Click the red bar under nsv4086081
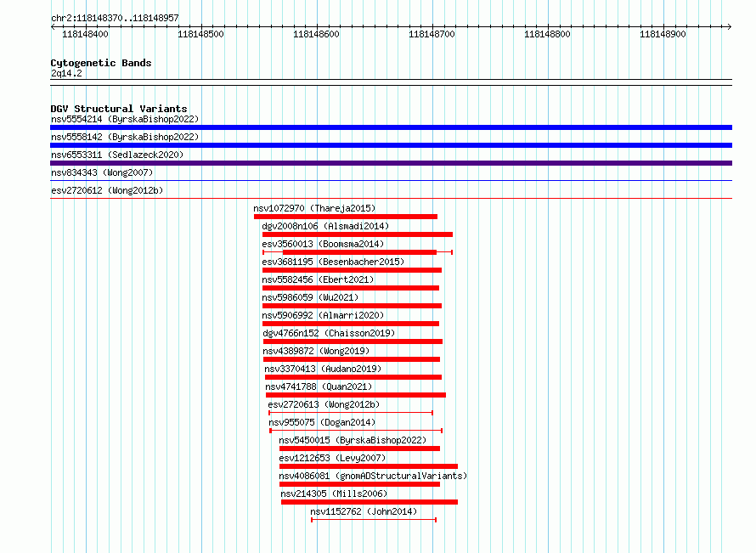This screenshot has width=756, height=553. [359, 484]
